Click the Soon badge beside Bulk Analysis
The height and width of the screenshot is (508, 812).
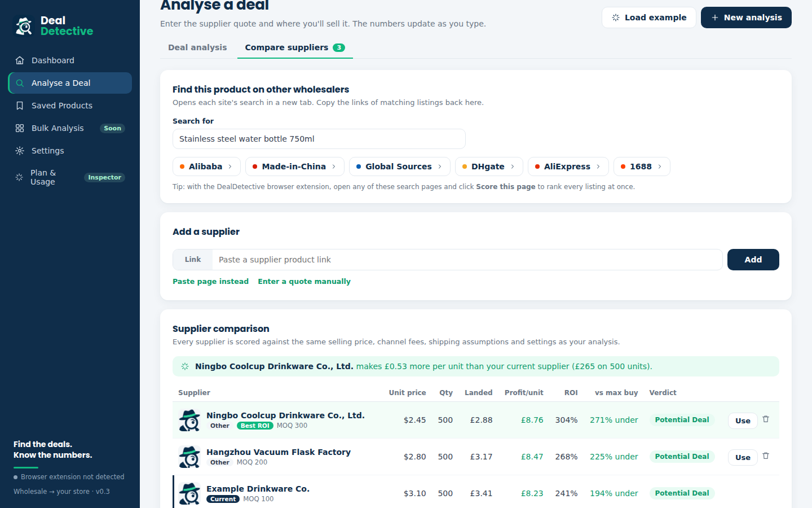112,128
